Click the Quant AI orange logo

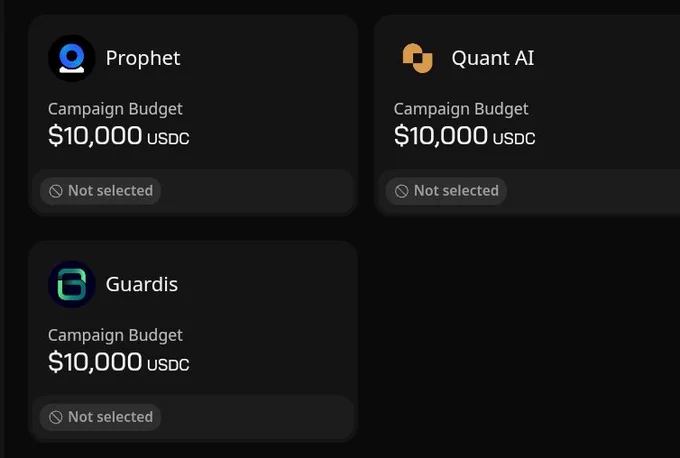point(418,58)
